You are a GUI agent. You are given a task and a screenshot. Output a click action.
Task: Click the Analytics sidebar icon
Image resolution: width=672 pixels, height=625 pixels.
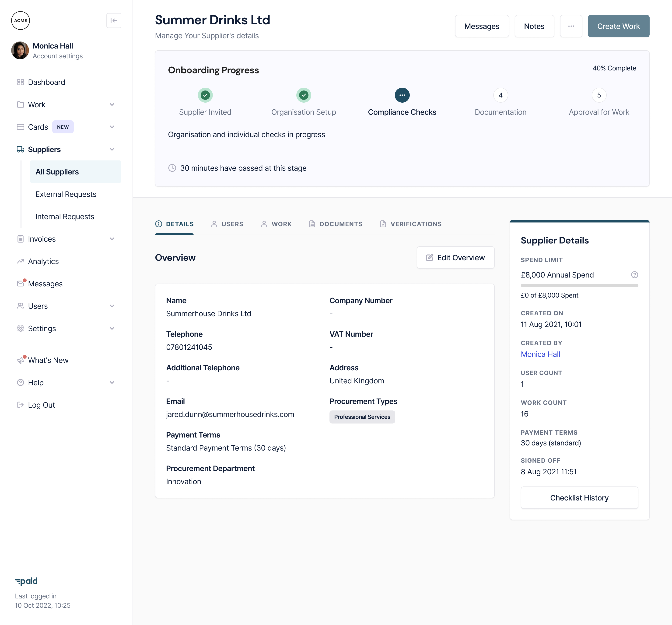[x=20, y=261]
